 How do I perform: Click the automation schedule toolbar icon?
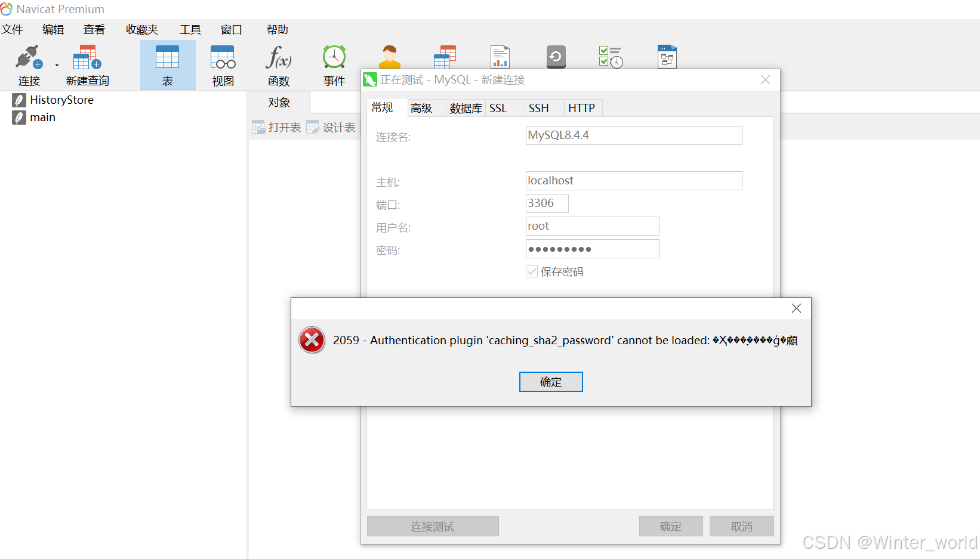click(x=611, y=57)
